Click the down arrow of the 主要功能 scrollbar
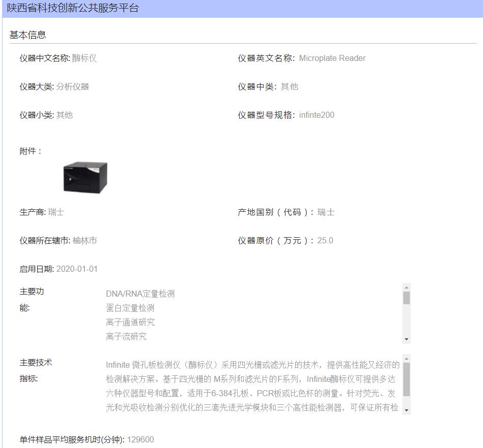The width and height of the screenshot is (483, 448). click(406, 339)
